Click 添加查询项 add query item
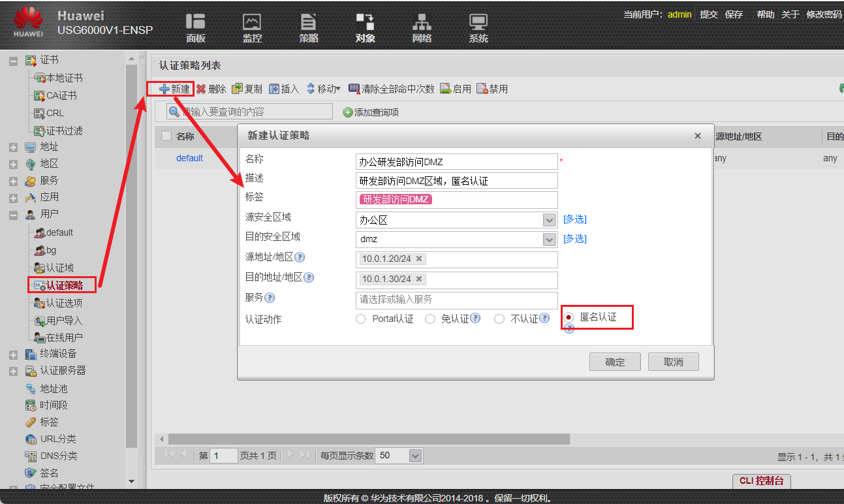 pos(371,112)
